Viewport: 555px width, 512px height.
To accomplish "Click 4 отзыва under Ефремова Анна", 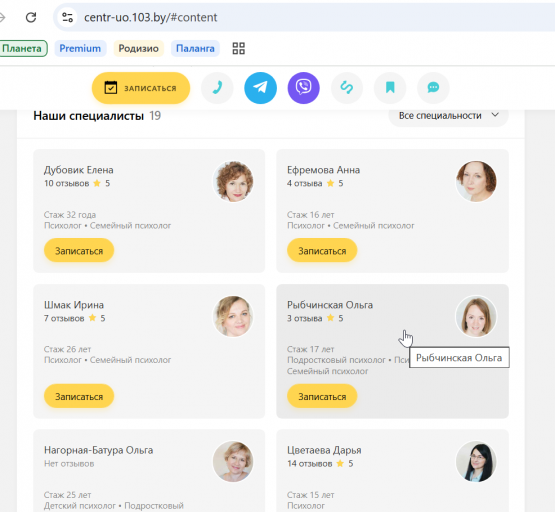I will coord(305,183).
